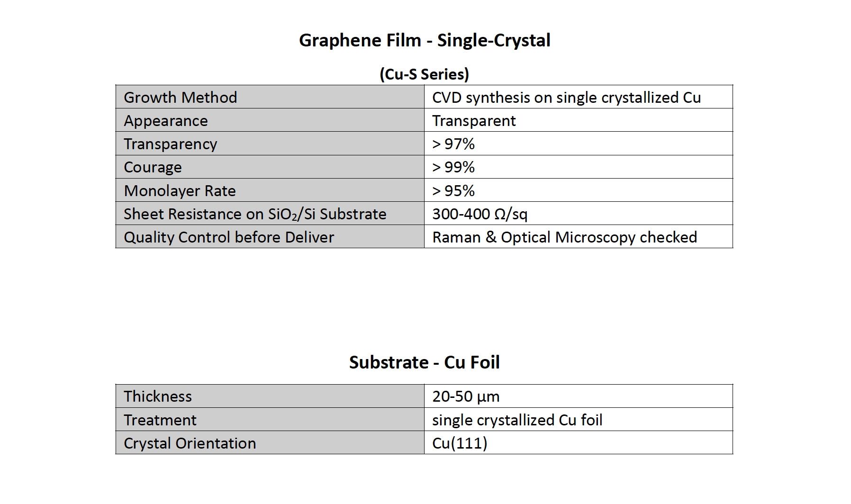Click the 'Substrate - Cu Foil' heading
Viewport: 851px width, 504px height.
point(424,362)
